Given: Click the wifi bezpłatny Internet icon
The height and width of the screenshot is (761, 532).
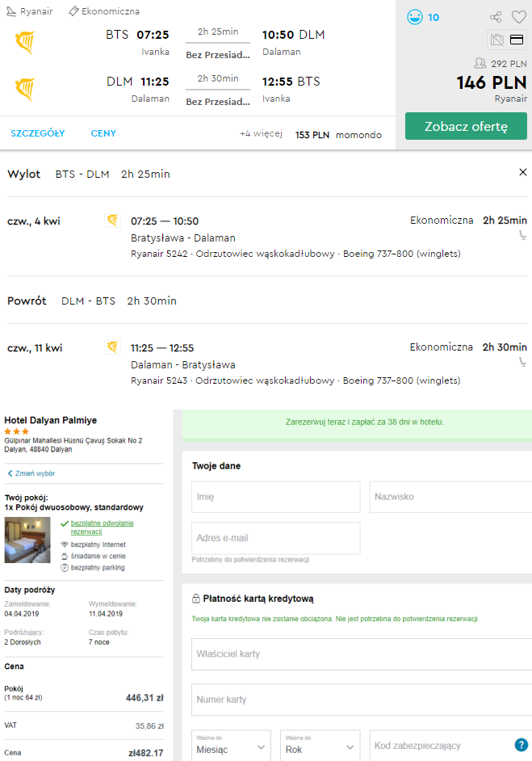Looking at the screenshot, I should point(64,544).
